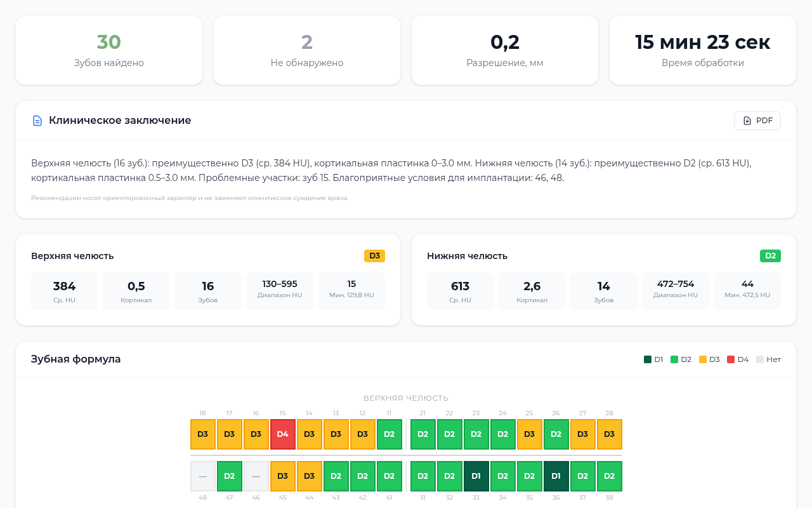The height and width of the screenshot is (508, 812).
Task: Click the green D2 lower jaw badge
Action: coord(770,256)
